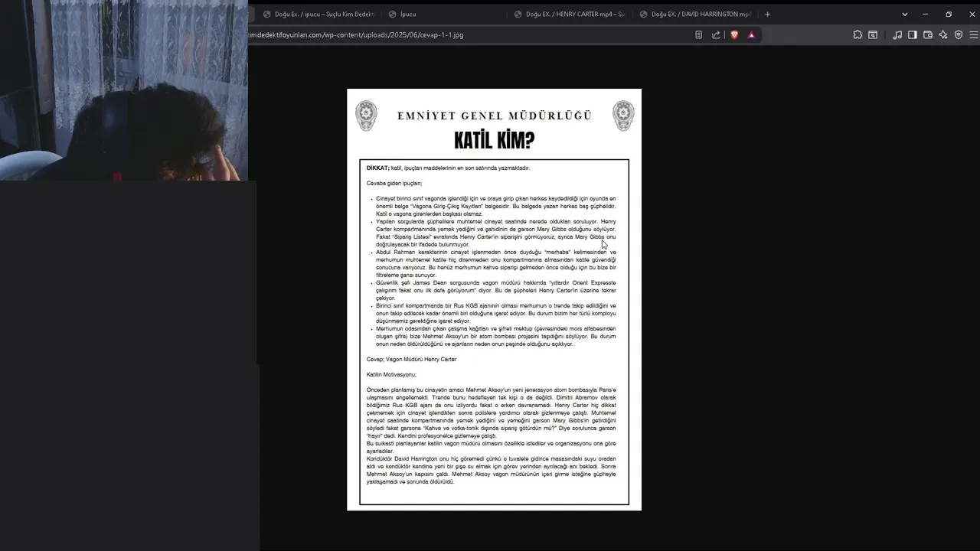Click the 'KATİL KİM?' heading
Screen dimensions: 980x551
coord(495,141)
